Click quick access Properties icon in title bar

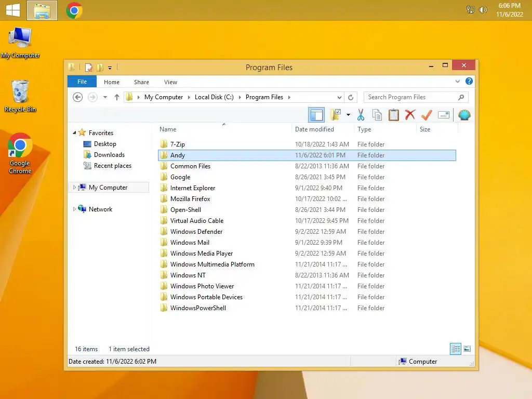point(88,68)
